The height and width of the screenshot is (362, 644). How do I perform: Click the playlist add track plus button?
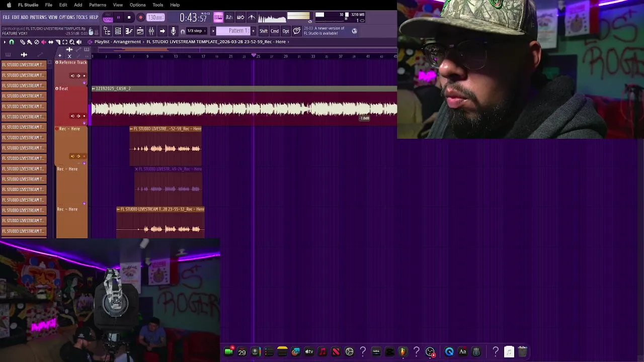60,55
